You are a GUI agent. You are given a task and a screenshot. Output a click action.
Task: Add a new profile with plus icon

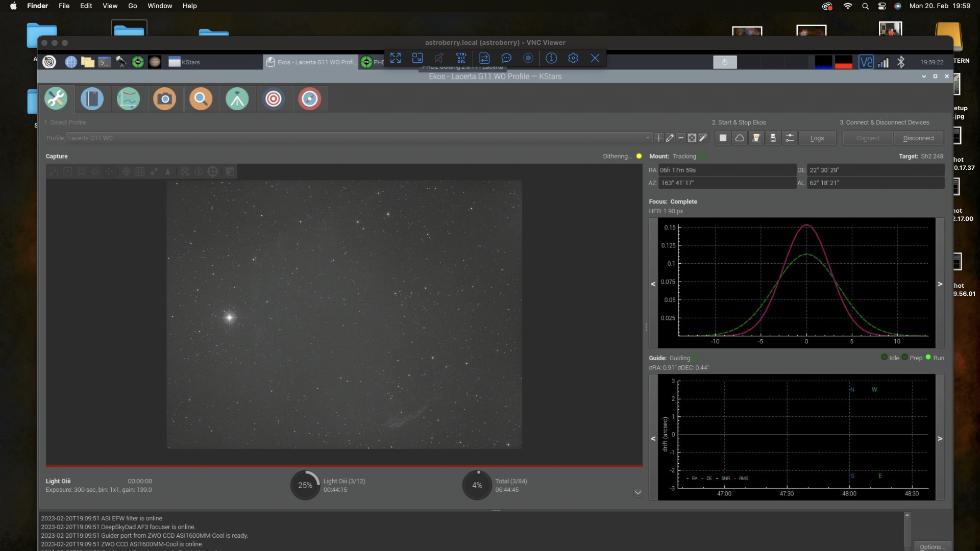coord(659,138)
